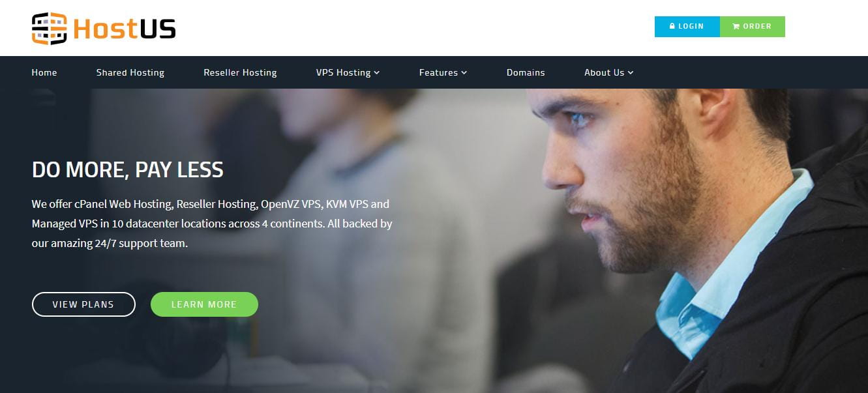The width and height of the screenshot is (868, 393).
Task: Click the VIEW PLANS outlined button
Action: coord(83,304)
